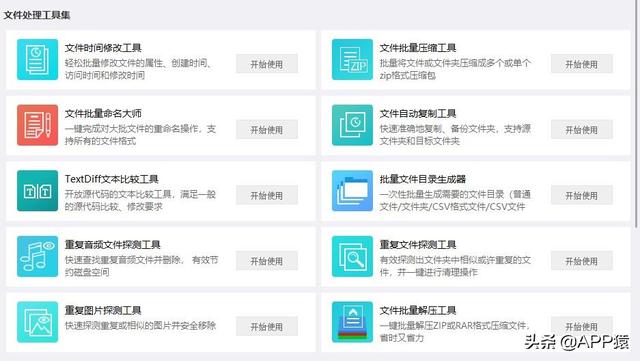Click the 重复图片探测工具 picture icon
640x361 pixels.
(x=38, y=322)
